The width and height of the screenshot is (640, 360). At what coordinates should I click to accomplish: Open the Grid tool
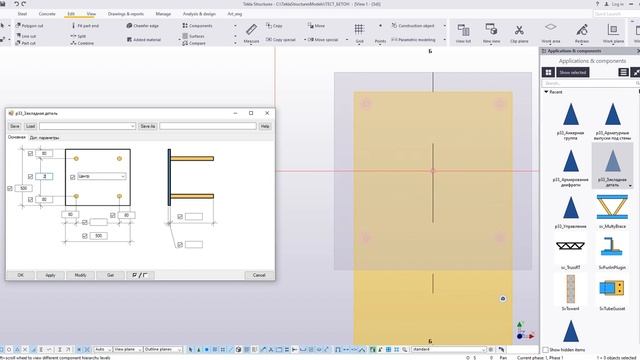(359, 33)
